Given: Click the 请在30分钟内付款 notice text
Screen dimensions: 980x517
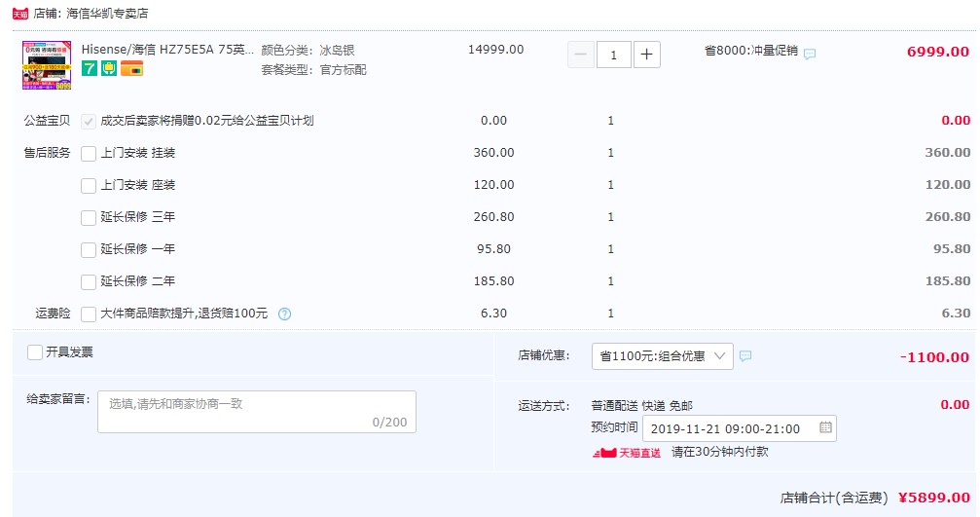Looking at the screenshot, I should tap(720, 452).
